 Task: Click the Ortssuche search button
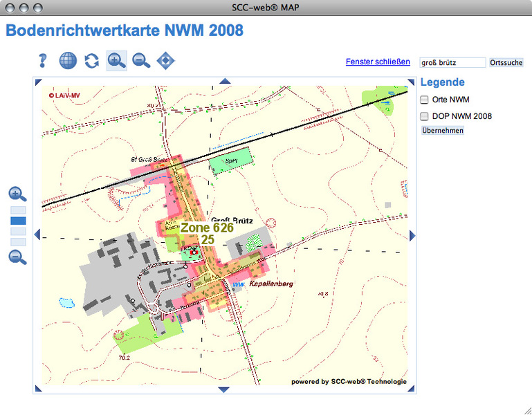506,62
